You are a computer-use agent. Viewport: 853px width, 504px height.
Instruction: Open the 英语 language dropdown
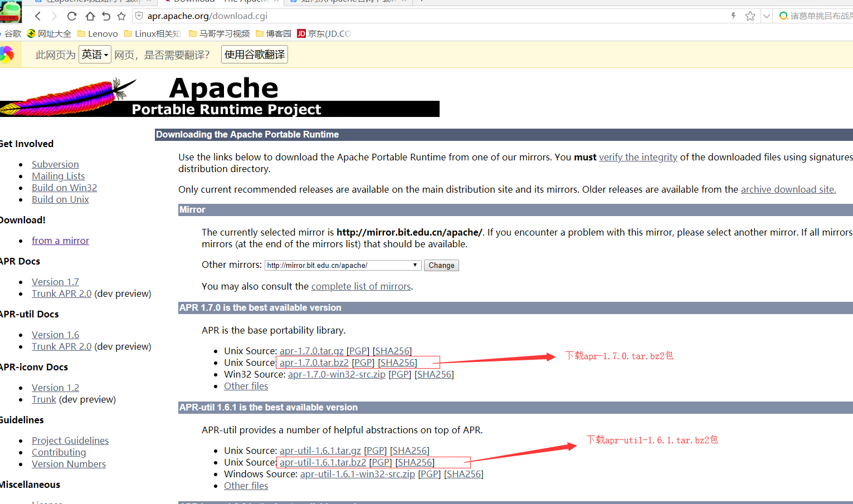pos(95,54)
